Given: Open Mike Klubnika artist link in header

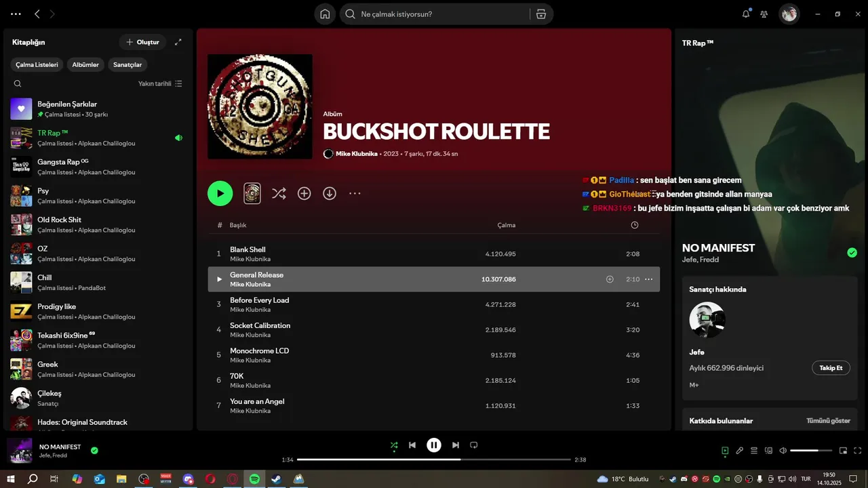Looking at the screenshot, I should click(357, 154).
